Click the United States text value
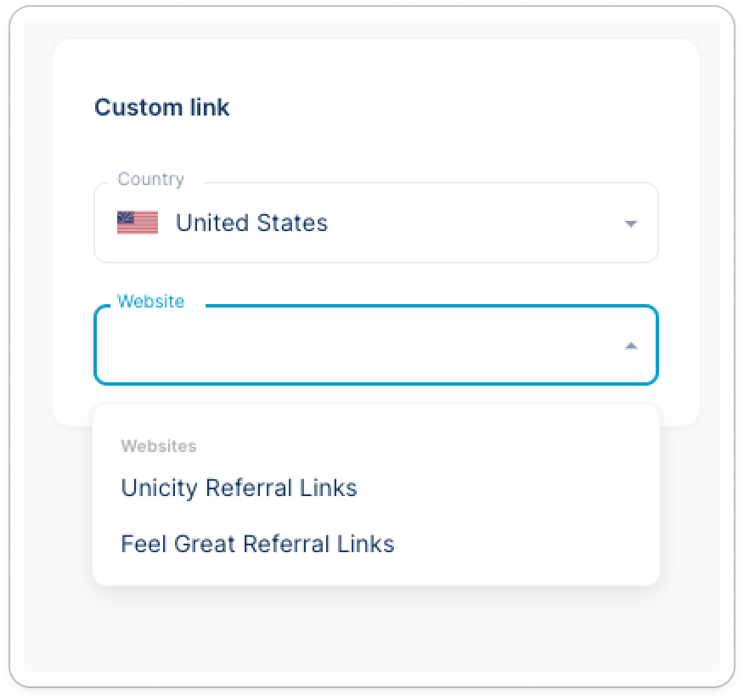744x700 pixels. (x=251, y=223)
